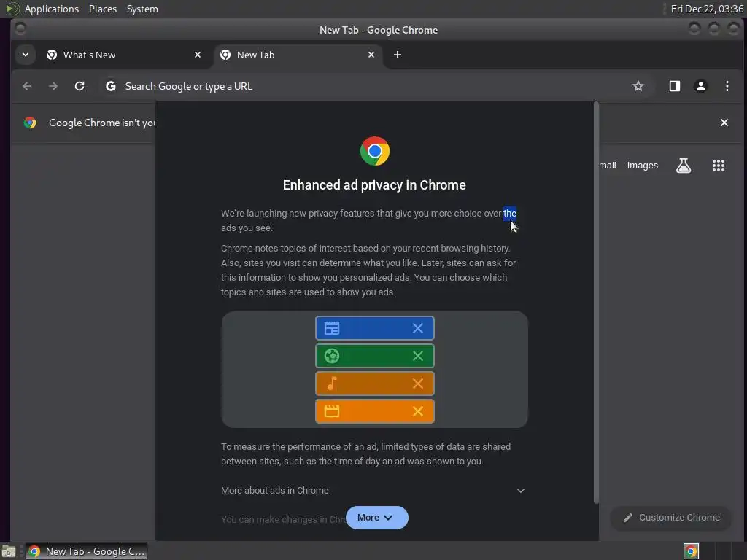Open the Google apps grid
The height and width of the screenshot is (560, 747).
(719, 166)
